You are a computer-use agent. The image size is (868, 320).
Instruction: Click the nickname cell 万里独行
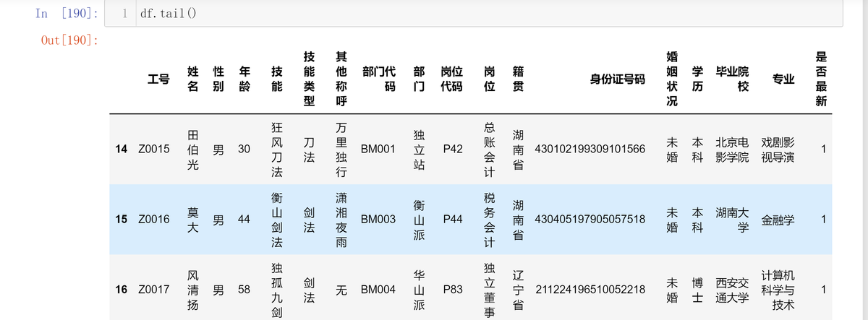coord(341,150)
